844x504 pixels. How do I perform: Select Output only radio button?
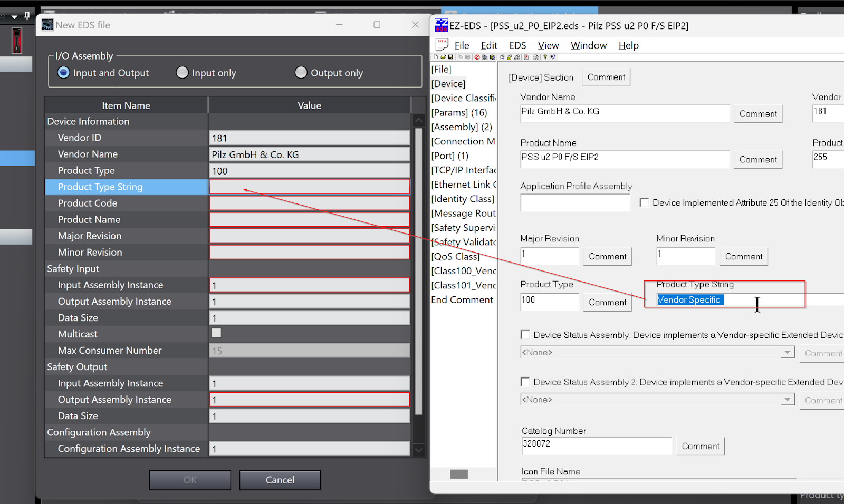click(301, 72)
